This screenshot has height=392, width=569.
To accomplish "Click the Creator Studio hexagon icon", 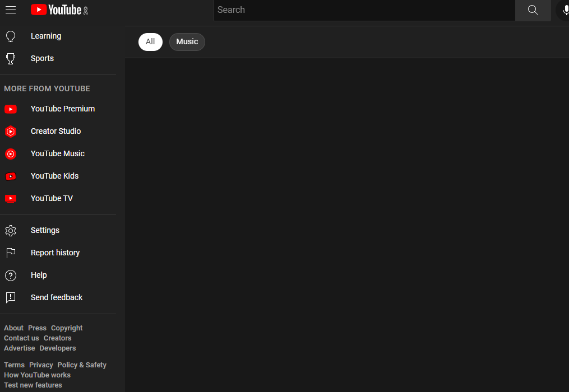I will [11, 131].
